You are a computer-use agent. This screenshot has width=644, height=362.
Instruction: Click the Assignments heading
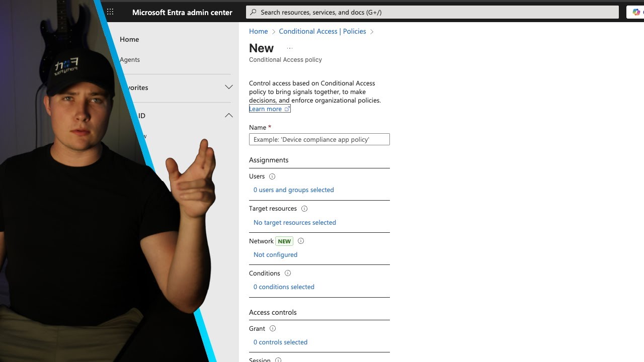tap(269, 160)
